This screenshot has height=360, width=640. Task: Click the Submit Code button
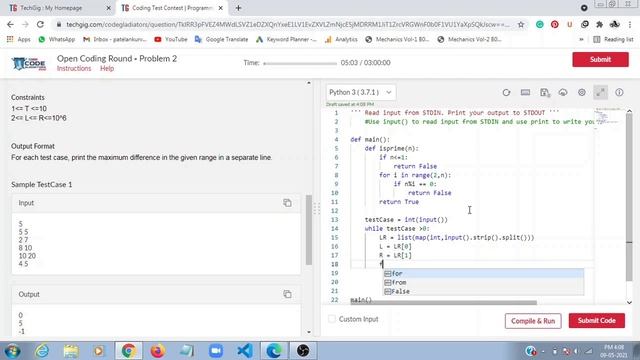[x=596, y=321]
